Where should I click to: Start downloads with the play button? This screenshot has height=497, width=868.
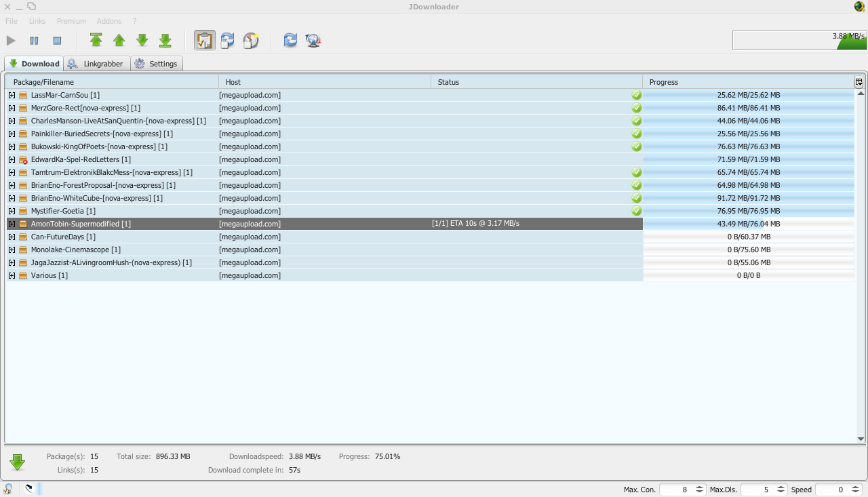coord(11,41)
